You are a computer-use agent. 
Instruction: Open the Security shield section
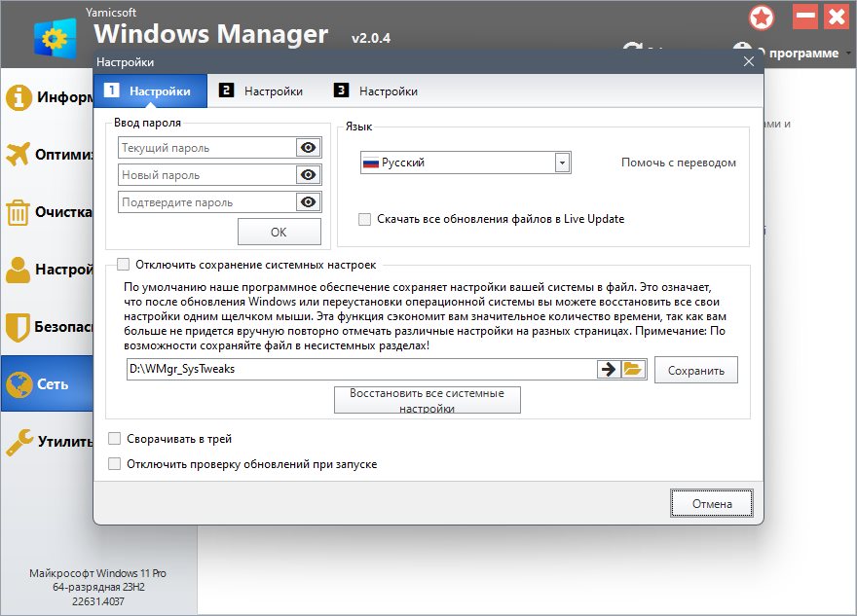pos(18,327)
